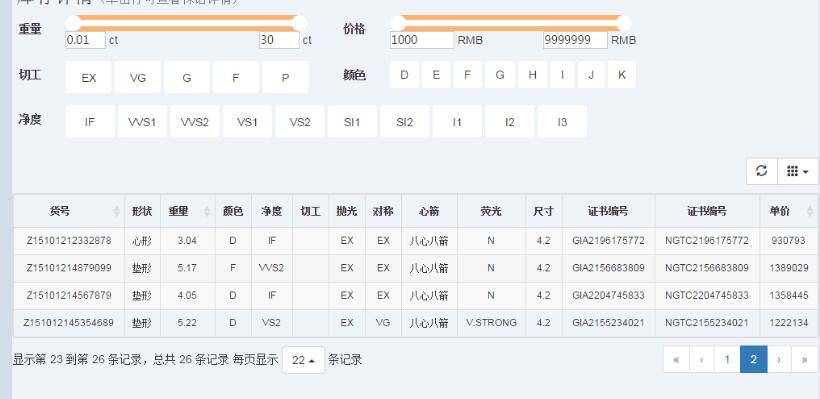This screenshot has width=820, height=399.
Task: Select SI2 clarity filter
Action: coord(404,122)
